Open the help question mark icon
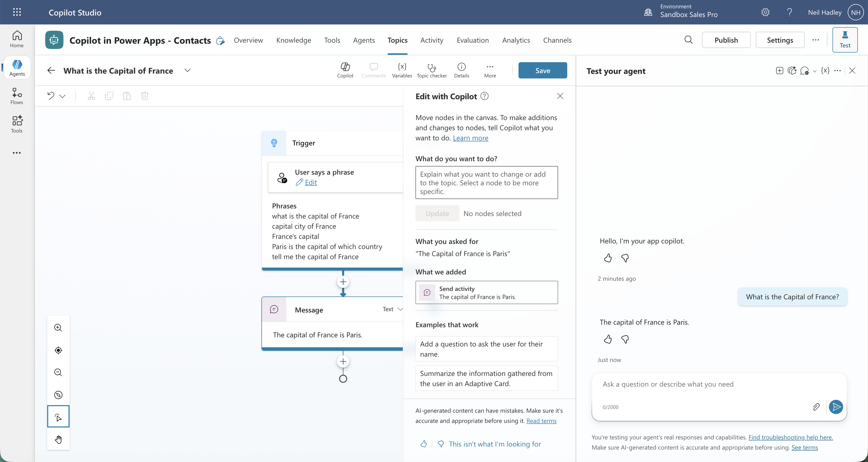The width and height of the screenshot is (868, 462). coord(790,12)
